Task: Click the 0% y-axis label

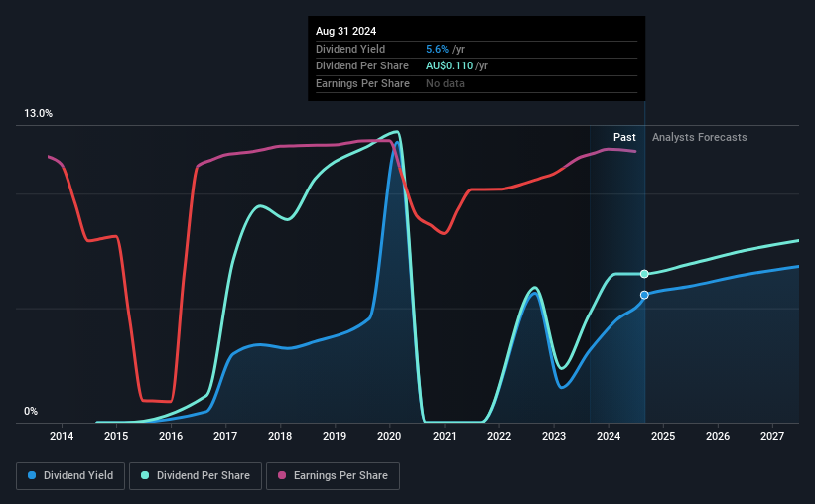Action: coord(31,411)
